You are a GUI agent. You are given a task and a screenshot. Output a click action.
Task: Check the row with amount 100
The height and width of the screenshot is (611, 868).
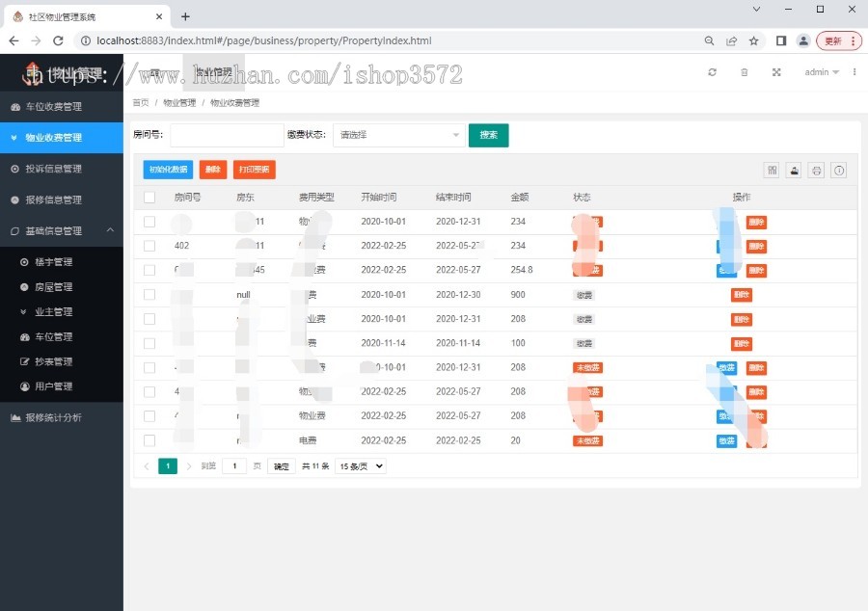149,343
